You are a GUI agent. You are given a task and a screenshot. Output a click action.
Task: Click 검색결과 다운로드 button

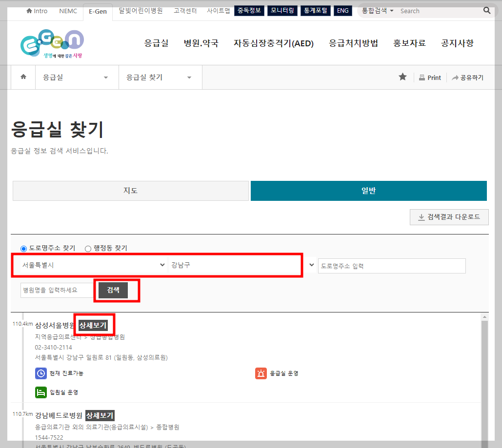pyautogui.click(x=449, y=217)
